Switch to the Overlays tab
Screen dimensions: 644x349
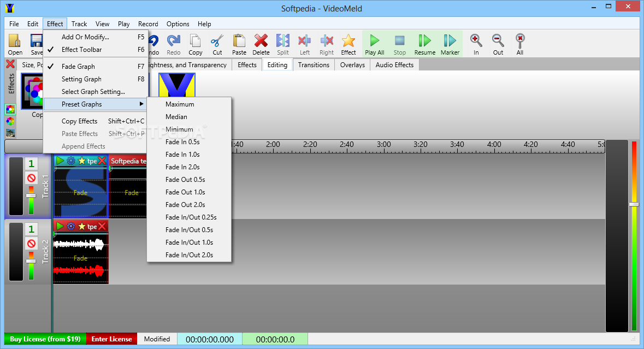coord(352,65)
